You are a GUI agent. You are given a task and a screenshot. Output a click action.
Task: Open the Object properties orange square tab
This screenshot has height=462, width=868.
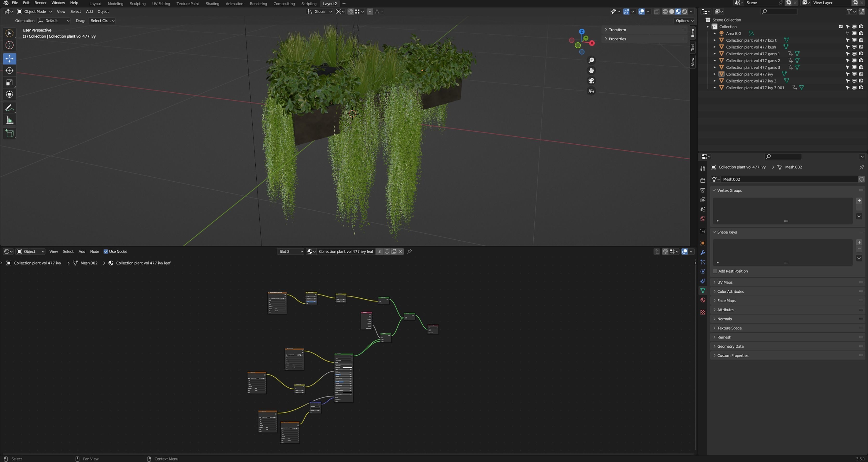click(x=703, y=243)
